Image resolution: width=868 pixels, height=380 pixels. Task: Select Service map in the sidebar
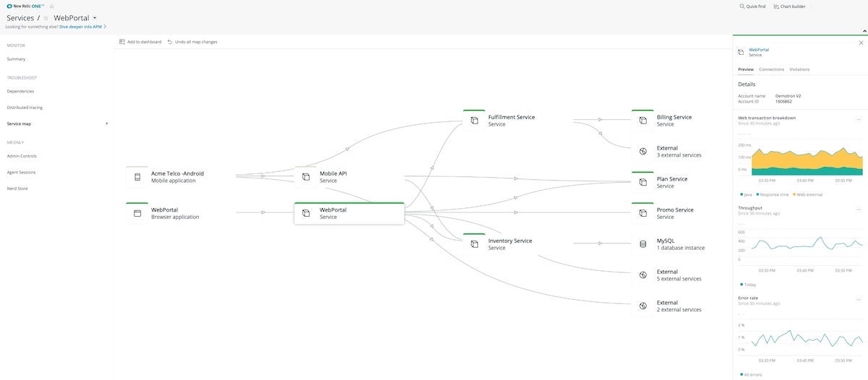[x=19, y=124]
